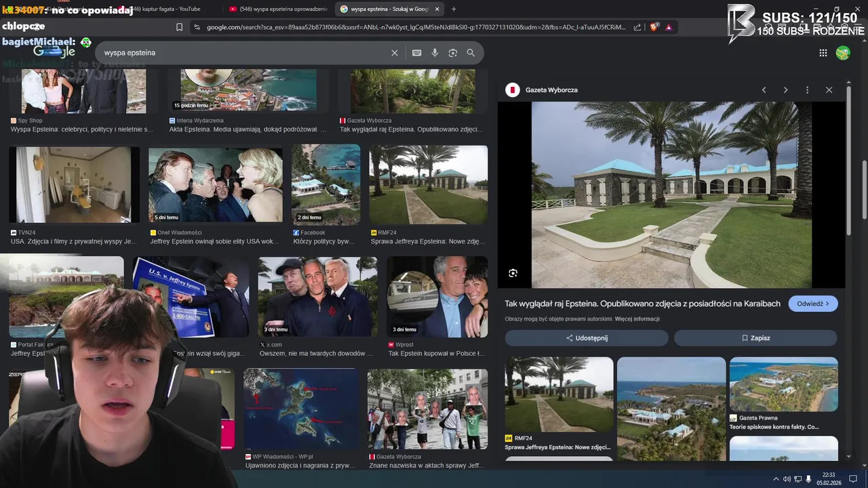Click the scrollbar down arrow at bottom right
Image resolution: width=868 pixels, height=488 pixels.
point(864,466)
